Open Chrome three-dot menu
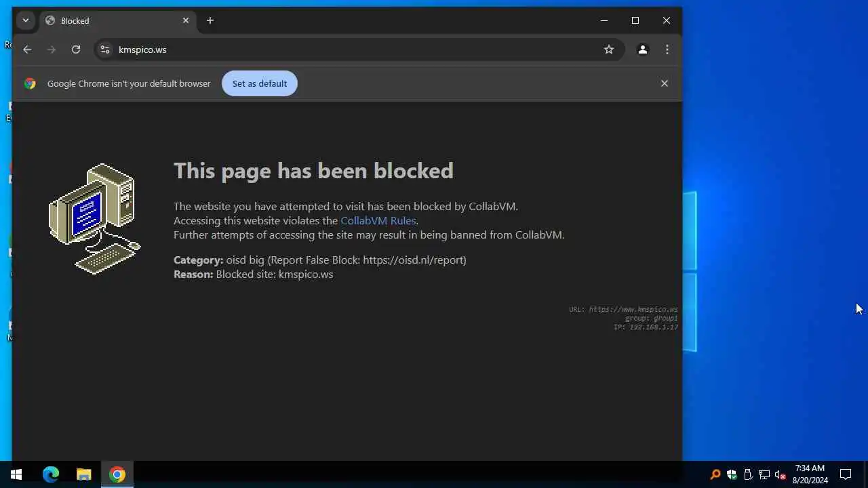The image size is (868, 488). [667, 49]
